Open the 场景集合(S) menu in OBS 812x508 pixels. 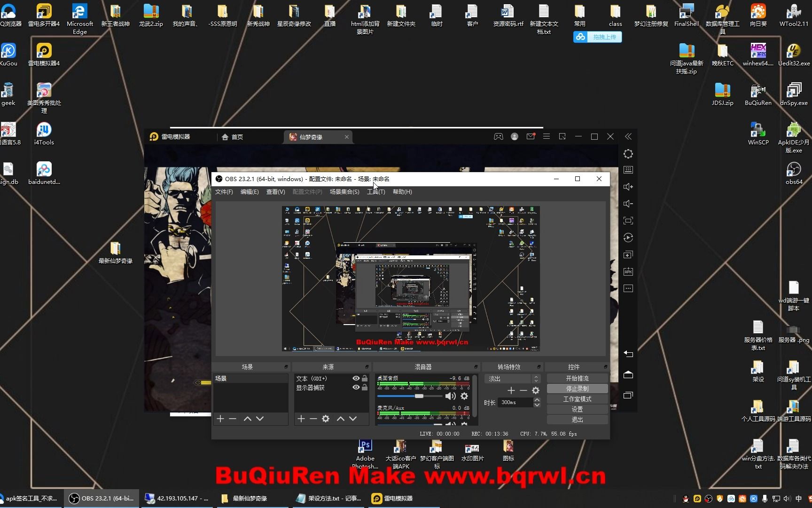(x=344, y=192)
